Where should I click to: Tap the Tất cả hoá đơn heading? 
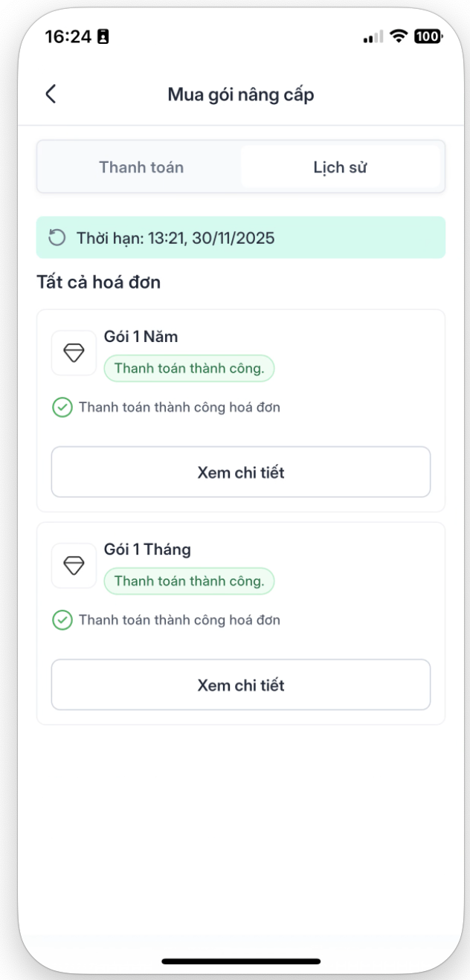pos(98,283)
